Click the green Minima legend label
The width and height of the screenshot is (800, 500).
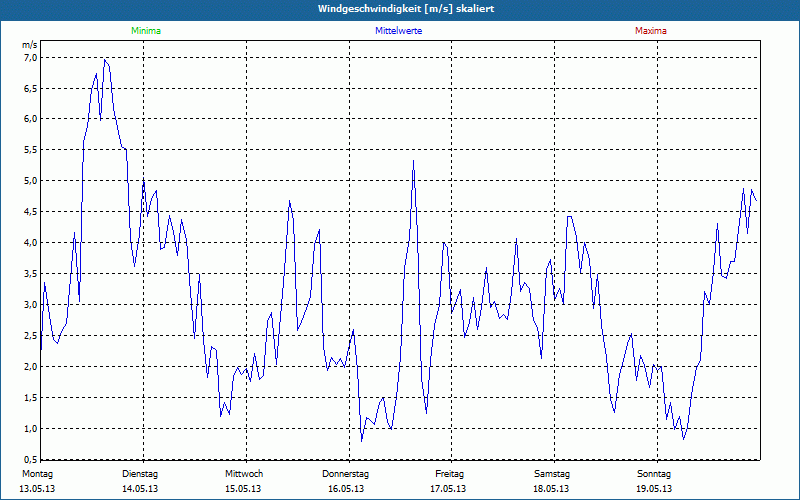click(x=146, y=31)
